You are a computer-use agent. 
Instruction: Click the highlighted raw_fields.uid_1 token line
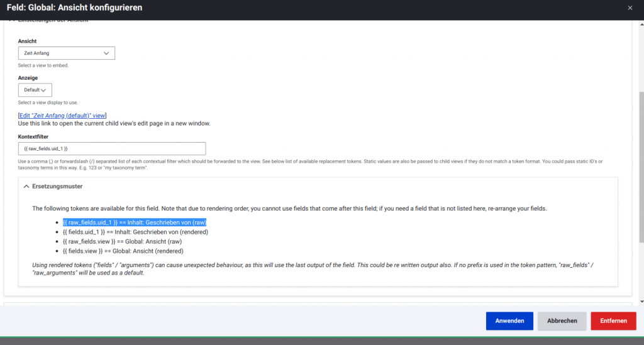(135, 222)
